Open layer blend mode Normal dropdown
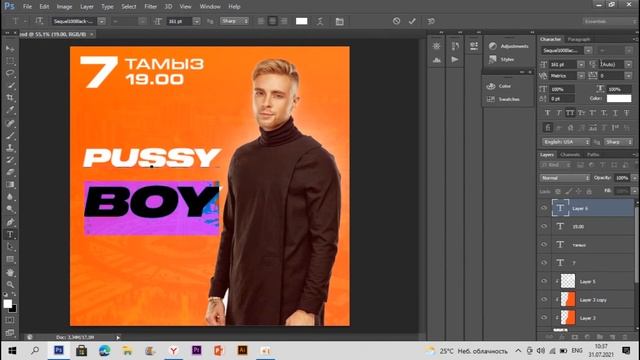640x360 pixels. [x=565, y=178]
